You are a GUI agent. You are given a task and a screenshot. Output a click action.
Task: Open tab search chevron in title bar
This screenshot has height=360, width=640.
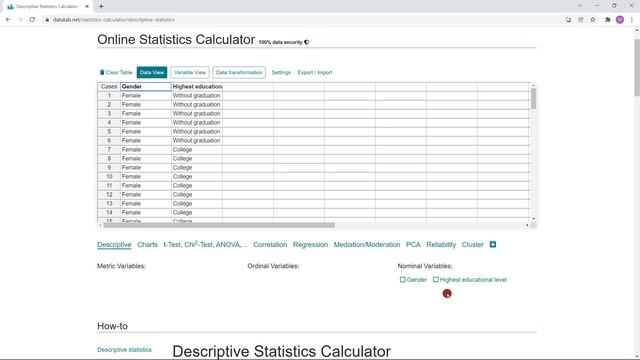click(x=580, y=6)
